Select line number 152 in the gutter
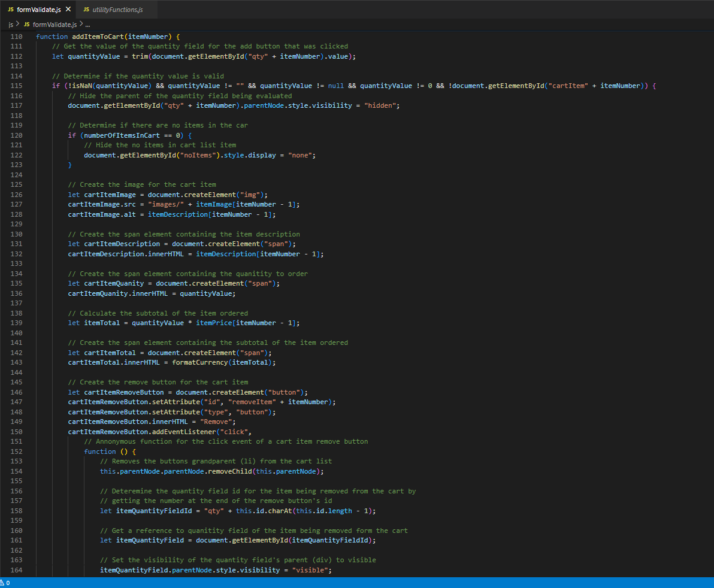The height and width of the screenshot is (588, 714). (x=16, y=451)
